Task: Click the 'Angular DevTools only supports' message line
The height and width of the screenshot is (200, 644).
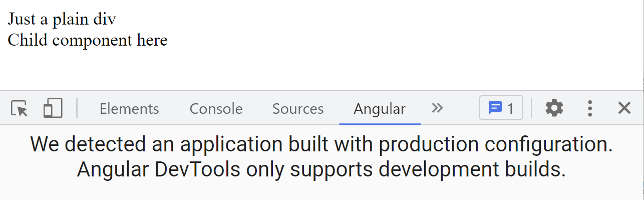Action: pos(321,170)
